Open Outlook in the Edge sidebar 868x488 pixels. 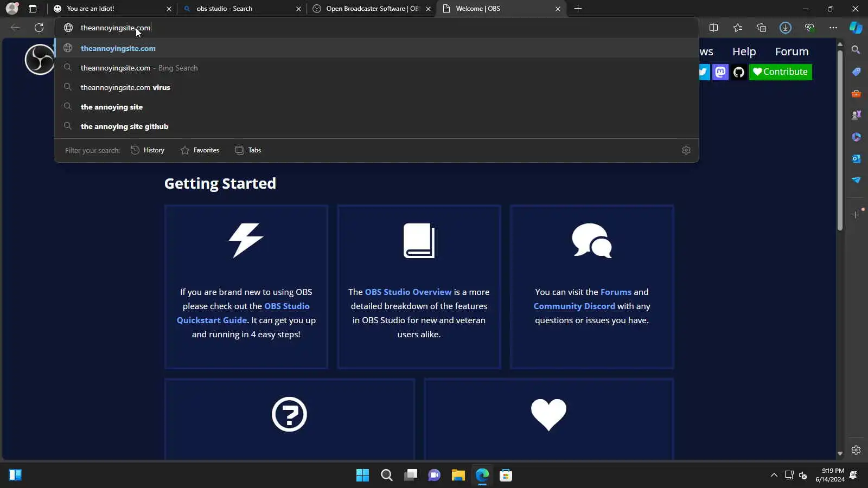click(856, 158)
